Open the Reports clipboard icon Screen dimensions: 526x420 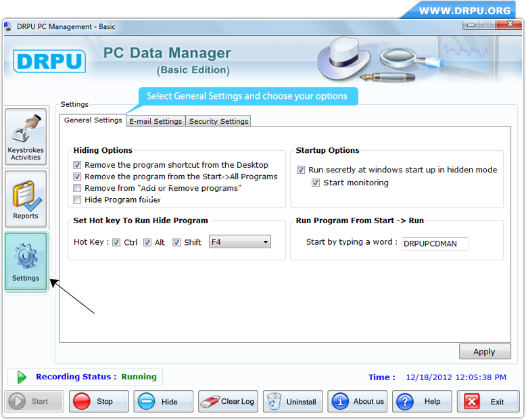26,199
